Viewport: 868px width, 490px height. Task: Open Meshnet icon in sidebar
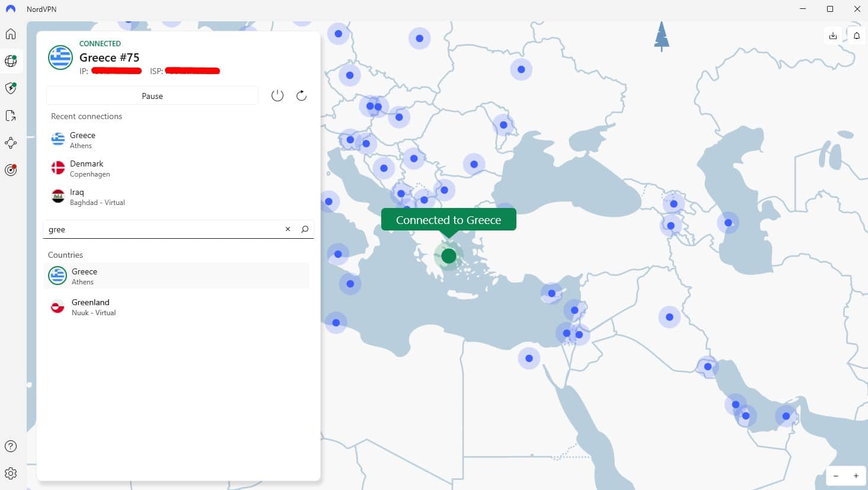11,143
